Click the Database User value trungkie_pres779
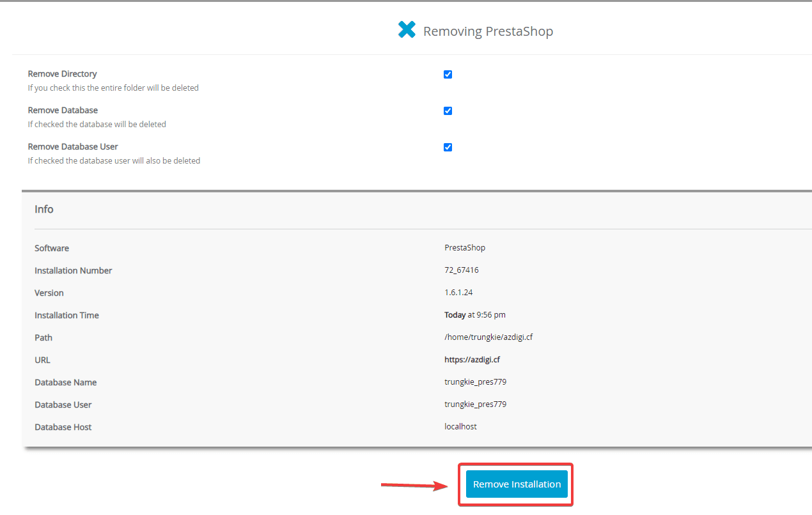This screenshot has height=515, width=812. 475,404
